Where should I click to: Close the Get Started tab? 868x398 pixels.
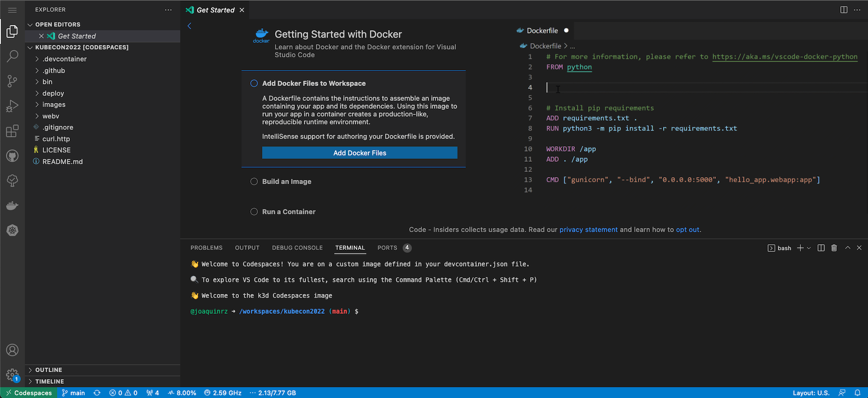(x=242, y=10)
